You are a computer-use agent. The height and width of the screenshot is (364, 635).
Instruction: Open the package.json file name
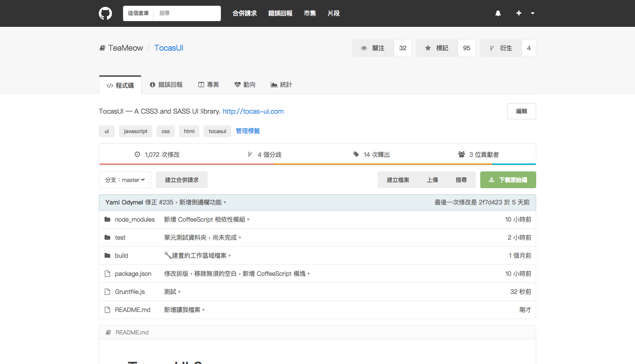(x=133, y=274)
